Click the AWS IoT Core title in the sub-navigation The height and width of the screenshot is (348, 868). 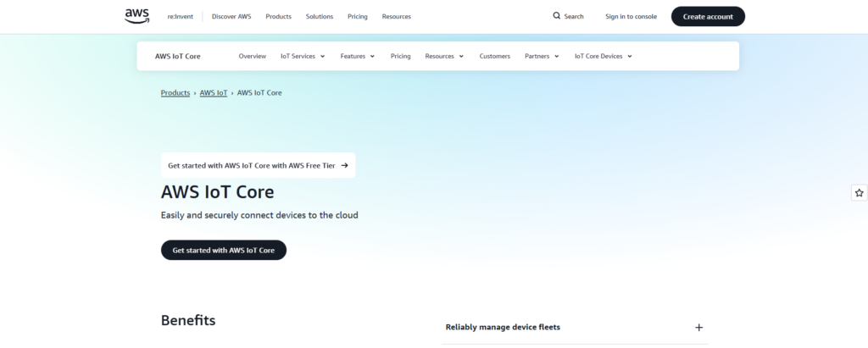[178, 56]
